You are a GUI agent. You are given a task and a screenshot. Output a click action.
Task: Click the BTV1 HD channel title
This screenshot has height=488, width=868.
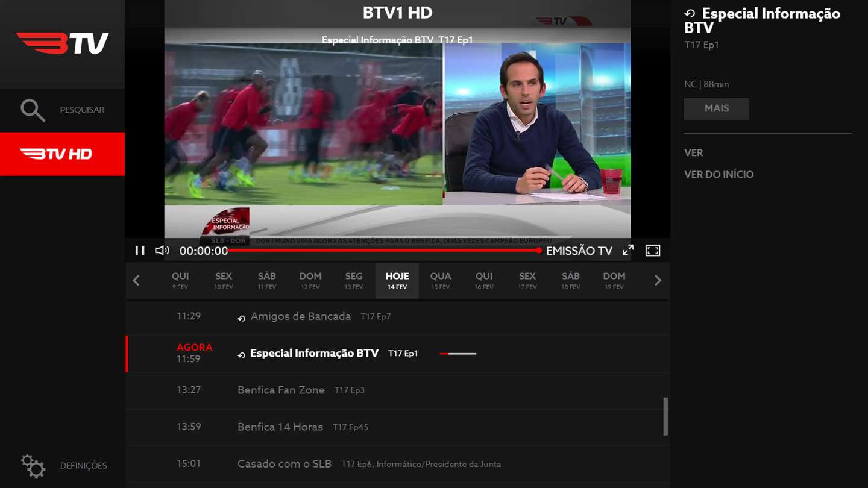(397, 13)
